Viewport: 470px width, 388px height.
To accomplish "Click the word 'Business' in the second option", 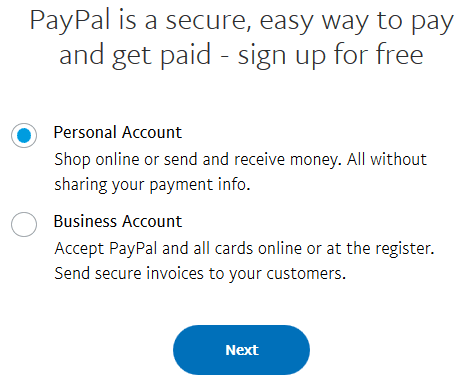I will pyautogui.click(x=85, y=221).
